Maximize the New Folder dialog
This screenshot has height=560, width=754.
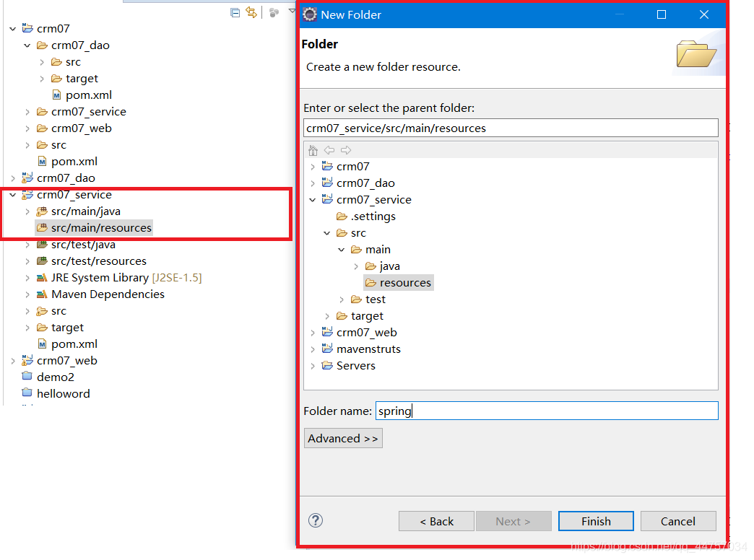662,15
